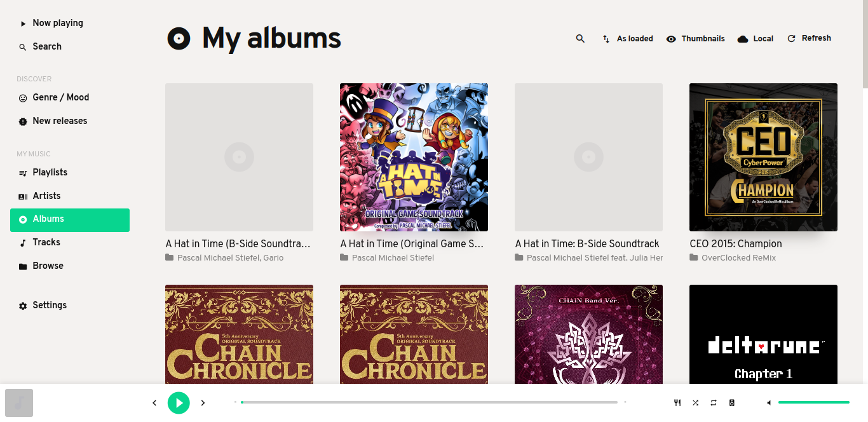Change the Thumbnails view mode
The height and width of the screenshot is (422, 868).
695,39
